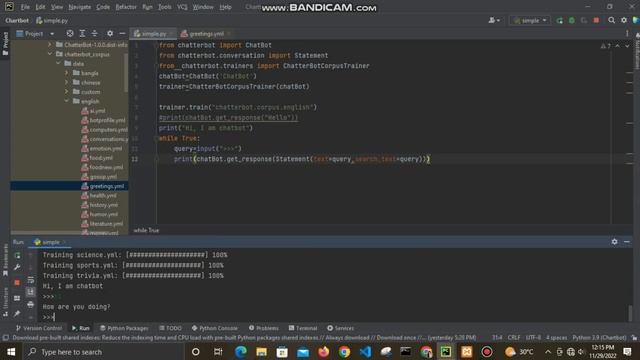Switch to the simple.py editor tab
This screenshot has width=640, height=360.
153,33
